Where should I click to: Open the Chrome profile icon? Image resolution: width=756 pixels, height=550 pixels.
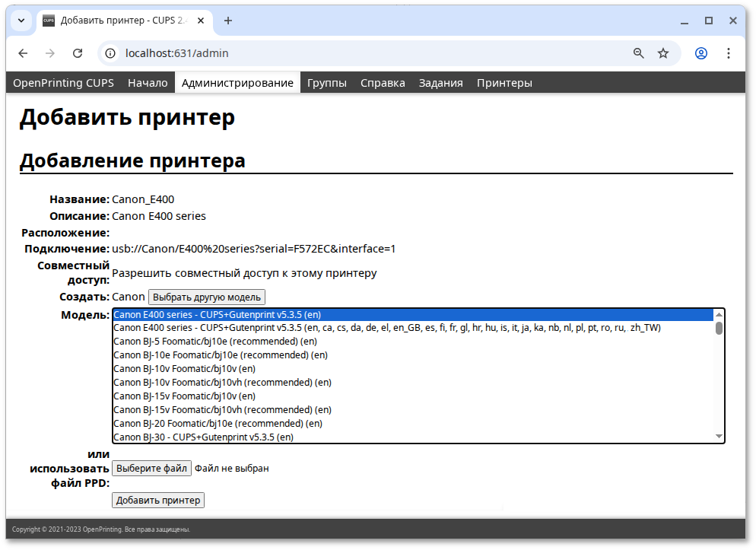(x=701, y=53)
